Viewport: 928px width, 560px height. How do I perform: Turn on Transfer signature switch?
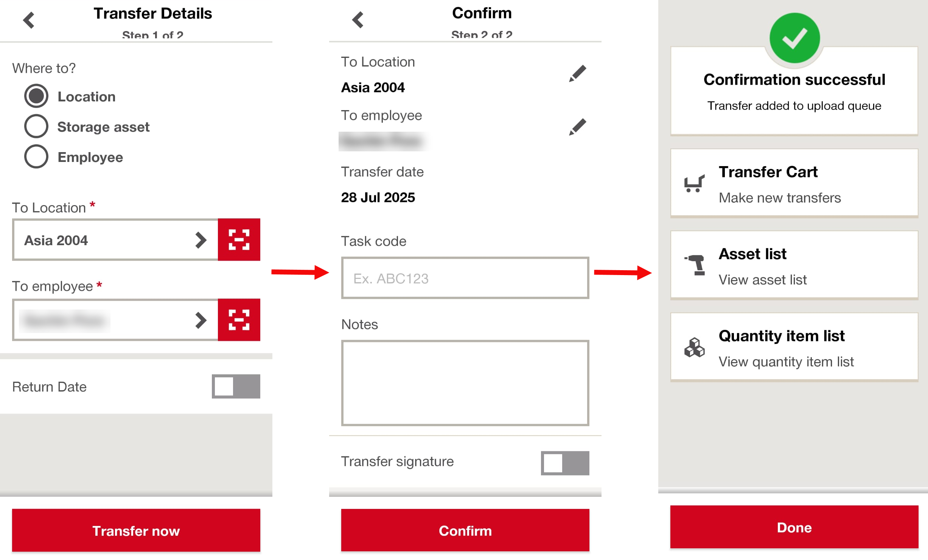pyautogui.click(x=565, y=463)
